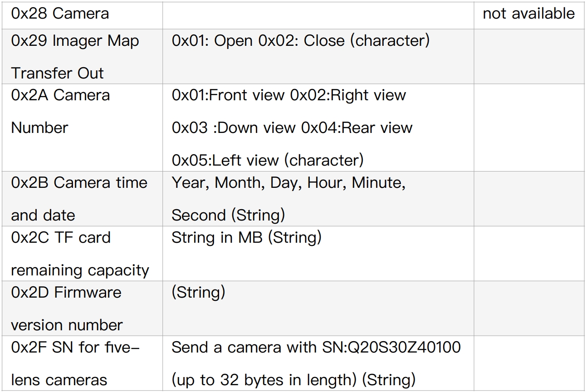Click 'String in MB (String)' text

246,237
